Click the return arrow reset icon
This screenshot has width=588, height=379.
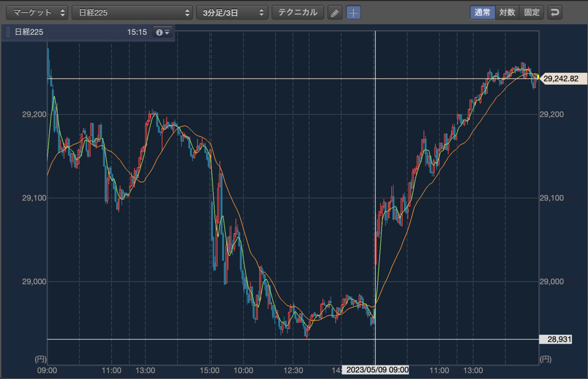(x=555, y=12)
